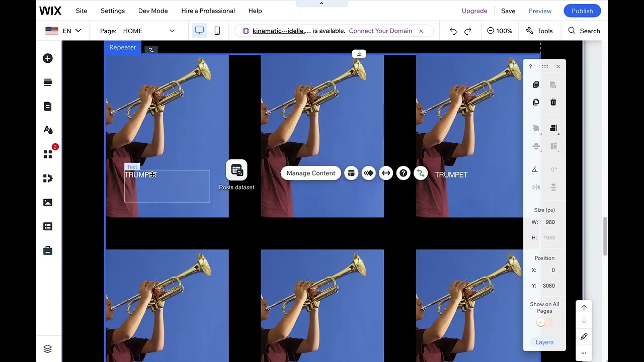Image resolution: width=644 pixels, height=362 pixels.
Task: Click the Publish button
Action: pos(582,11)
